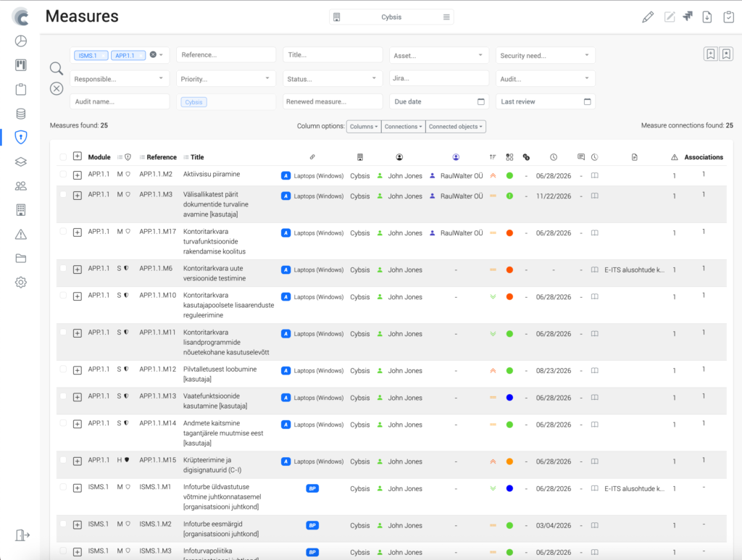Expand the APP.1.1.M6 row with plus icon
The image size is (742, 560).
[x=78, y=269]
